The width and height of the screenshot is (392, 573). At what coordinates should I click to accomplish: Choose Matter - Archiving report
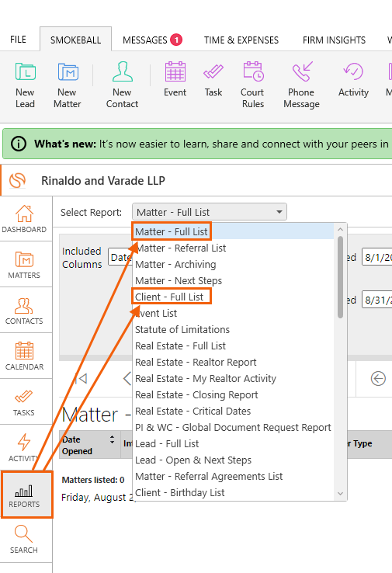pyautogui.click(x=232, y=264)
